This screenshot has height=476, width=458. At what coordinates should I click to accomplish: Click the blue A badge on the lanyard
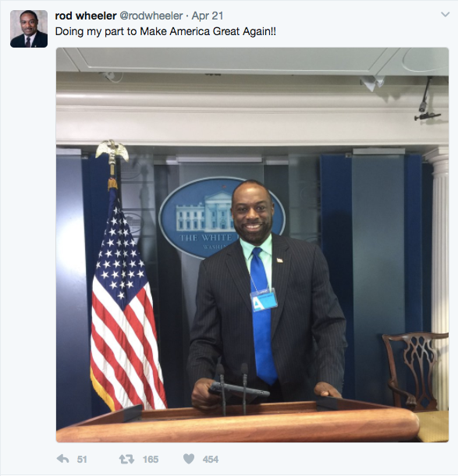264,300
